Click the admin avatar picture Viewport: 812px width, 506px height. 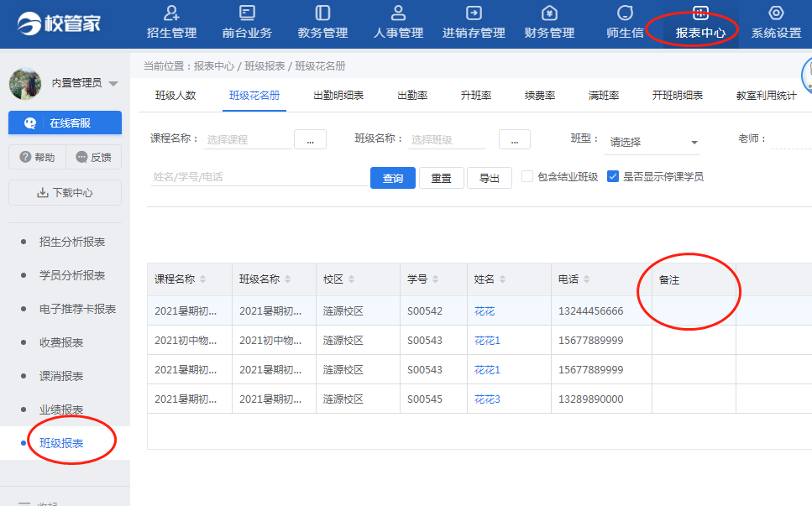pyautogui.click(x=25, y=83)
